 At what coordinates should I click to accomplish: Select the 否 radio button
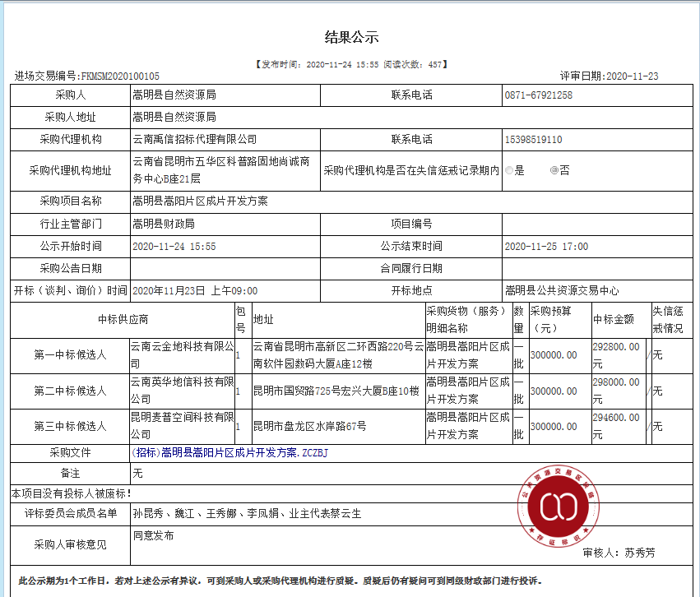(x=554, y=170)
